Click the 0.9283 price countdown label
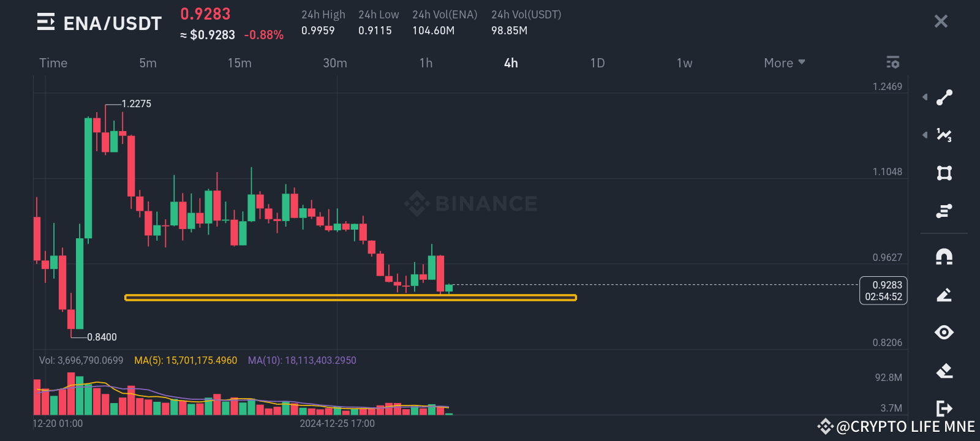The image size is (980, 441). coord(883,290)
